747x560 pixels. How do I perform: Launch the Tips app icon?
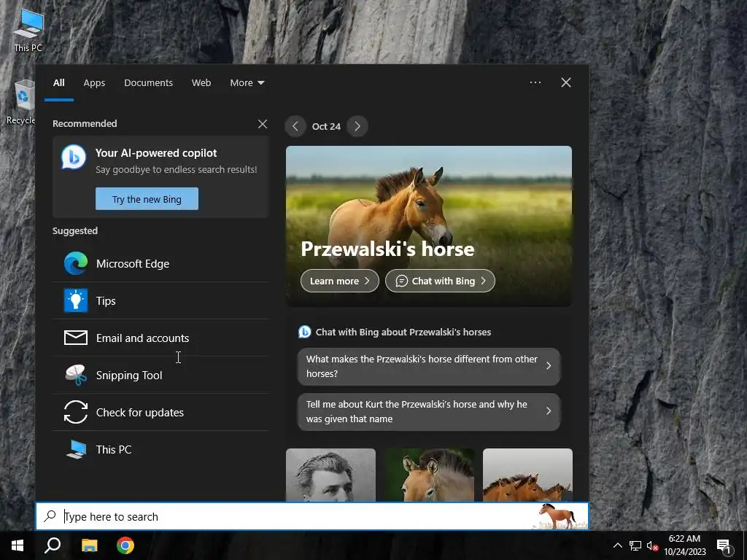[76, 301]
